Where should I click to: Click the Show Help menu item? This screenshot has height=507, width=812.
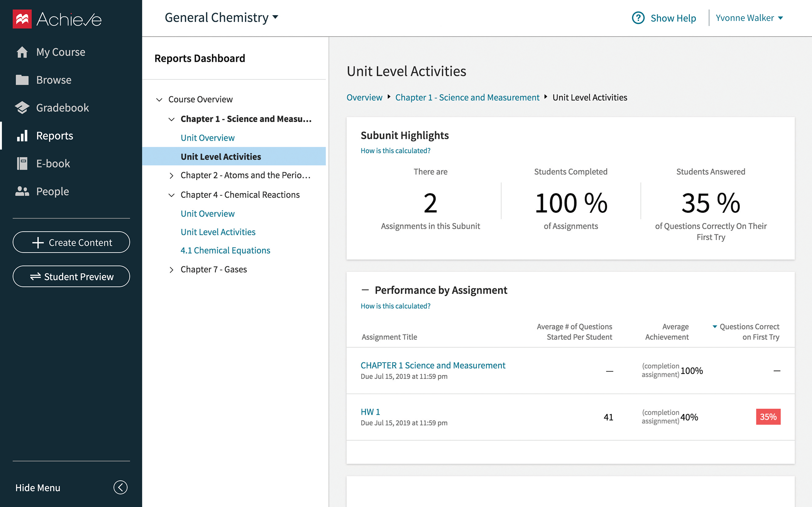pyautogui.click(x=664, y=17)
